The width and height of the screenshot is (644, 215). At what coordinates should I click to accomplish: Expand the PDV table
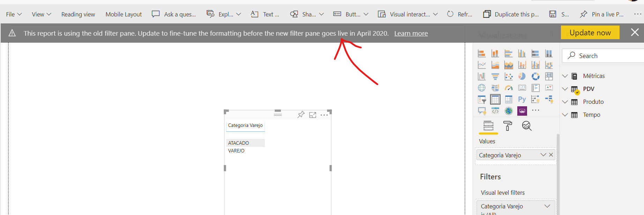(565, 89)
